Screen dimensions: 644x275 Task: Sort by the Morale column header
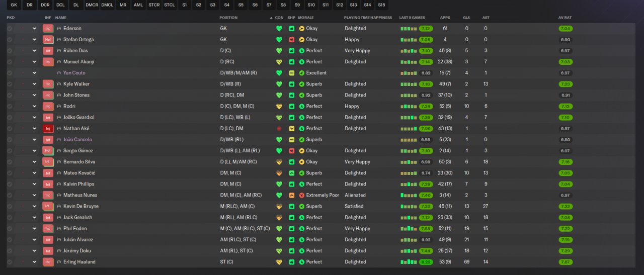click(x=306, y=18)
